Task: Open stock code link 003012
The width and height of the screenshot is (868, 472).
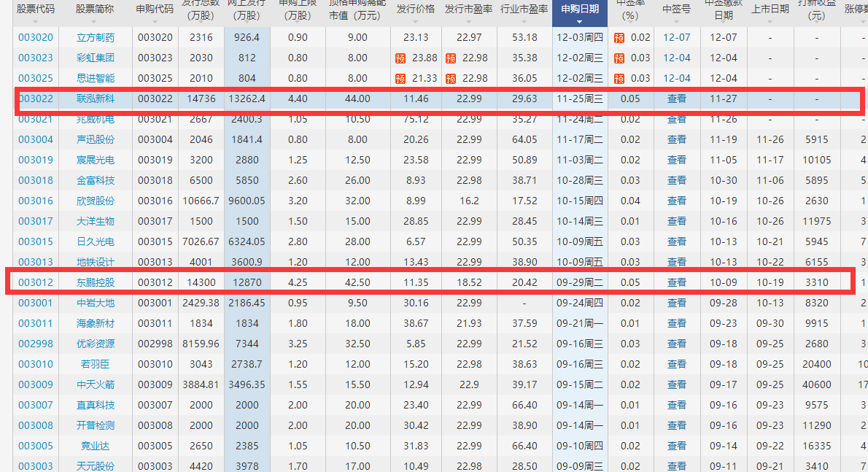Action: pos(36,283)
